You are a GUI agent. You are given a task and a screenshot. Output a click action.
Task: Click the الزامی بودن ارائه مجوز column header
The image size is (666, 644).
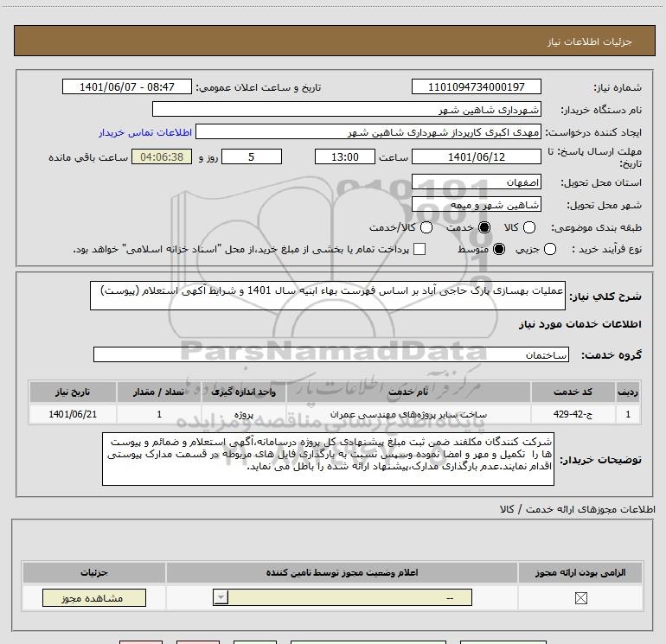580,572
